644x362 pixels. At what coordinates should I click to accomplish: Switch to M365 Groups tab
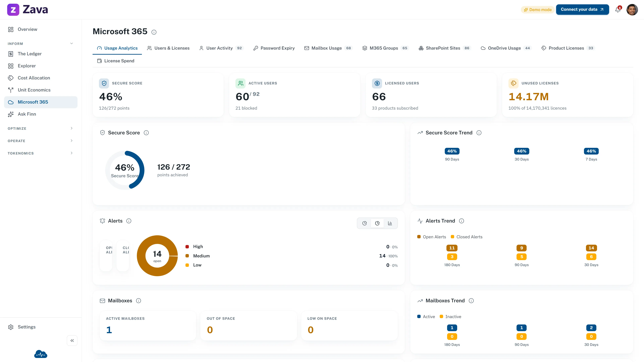[386, 48]
